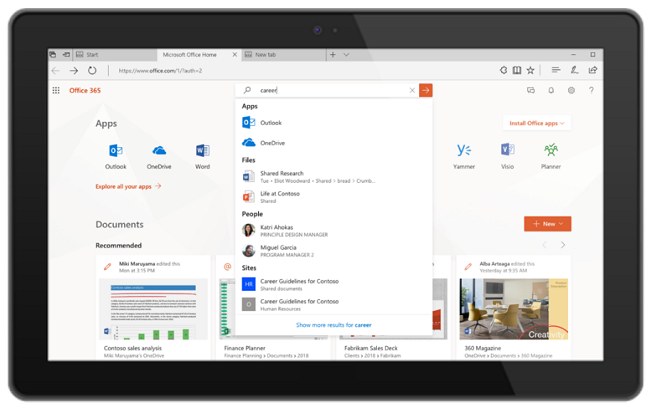Select Miguel Garcia in People results
The width and height of the screenshot is (650, 411).
coord(334,251)
